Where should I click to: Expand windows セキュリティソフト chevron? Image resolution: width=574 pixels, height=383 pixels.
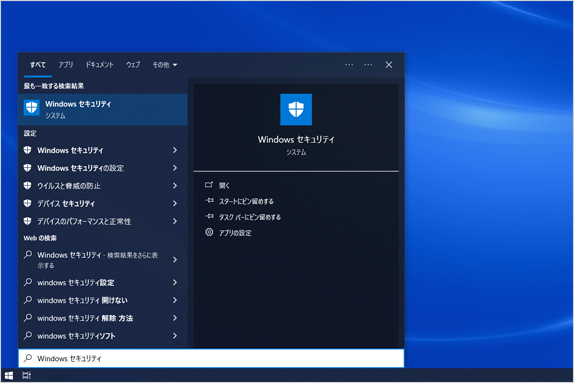point(175,336)
